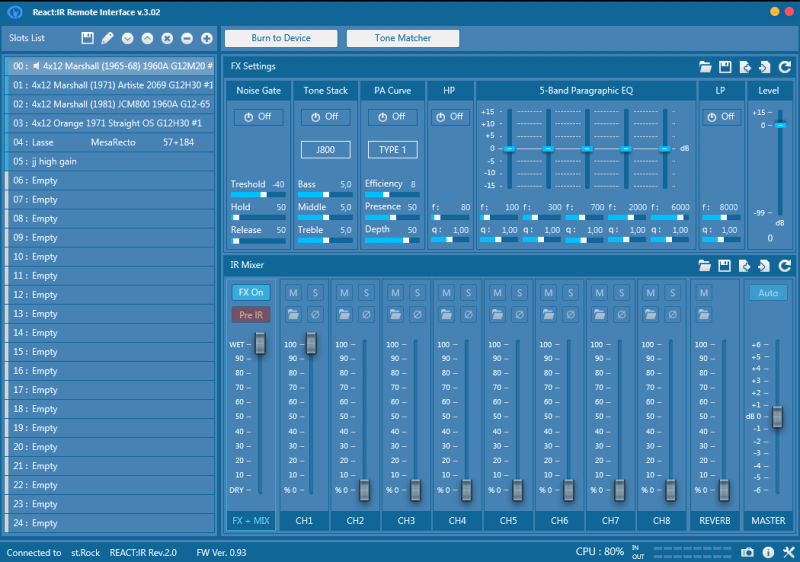The height and width of the screenshot is (562, 800).
Task: Open folder icon in FX Settings header
Action: [705, 67]
